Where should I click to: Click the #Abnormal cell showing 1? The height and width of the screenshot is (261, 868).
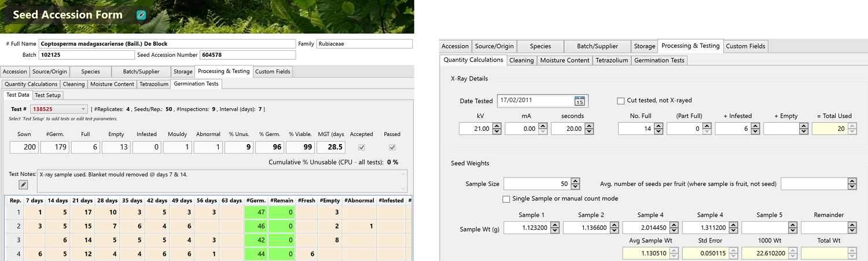[x=359, y=226]
